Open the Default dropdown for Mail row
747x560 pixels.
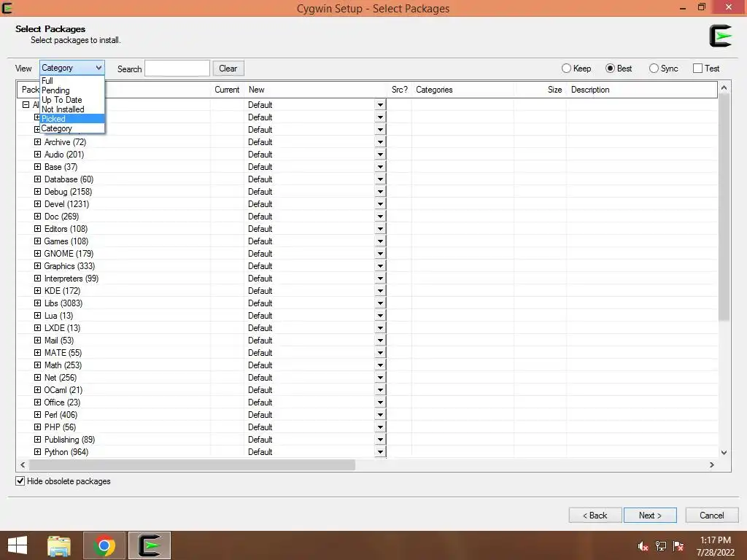(x=380, y=341)
